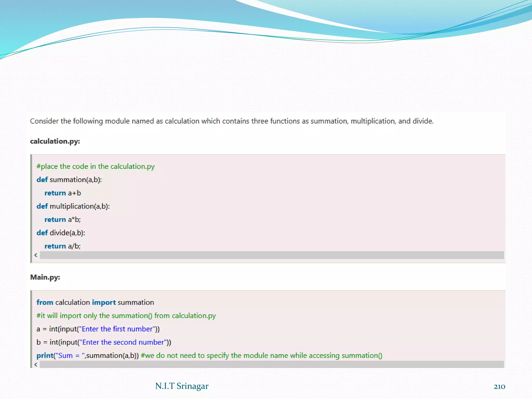The height and width of the screenshot is (399, 532).
Task: Click the return a*b; line
Action: (63, 220)
